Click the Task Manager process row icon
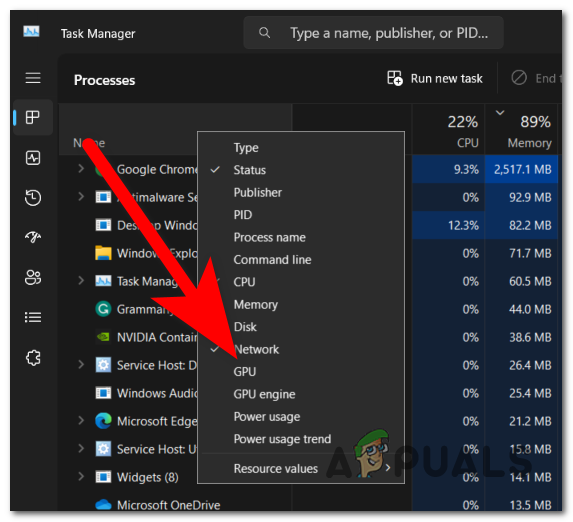Screen dimensions: 573x522 103,281
